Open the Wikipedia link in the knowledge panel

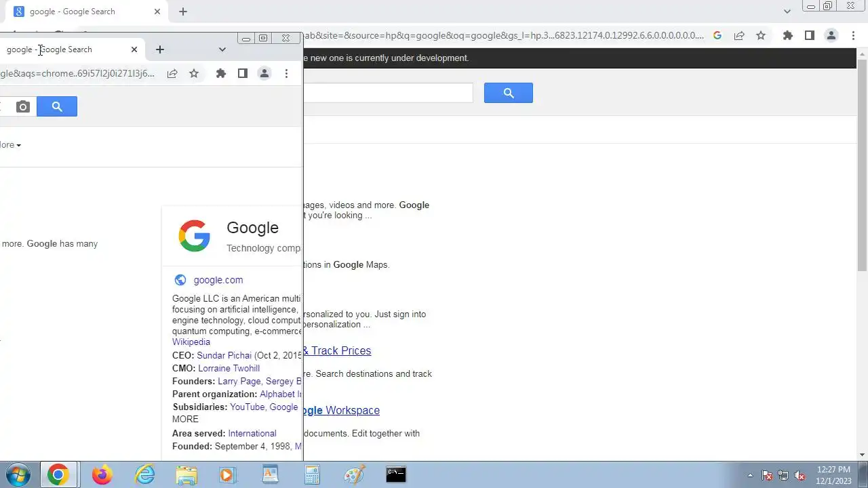click(191, 342)
